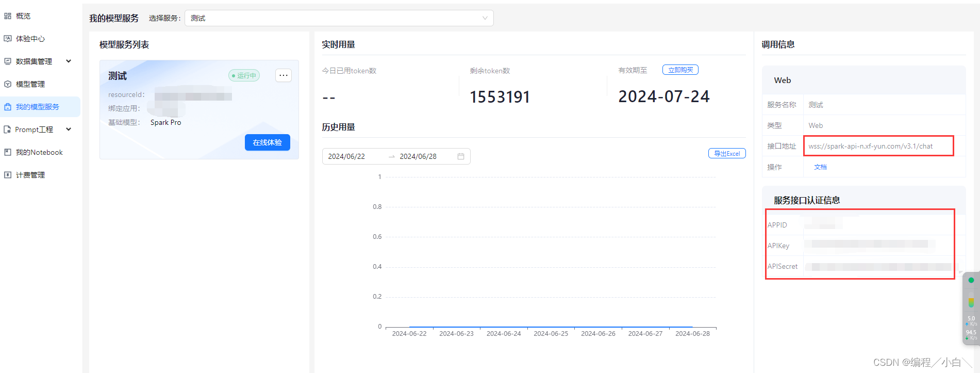The height and width of the screenshot is (373, 980).
Task: Click the 计费管理 sidebar icon
Action: (x=8, y=175)
